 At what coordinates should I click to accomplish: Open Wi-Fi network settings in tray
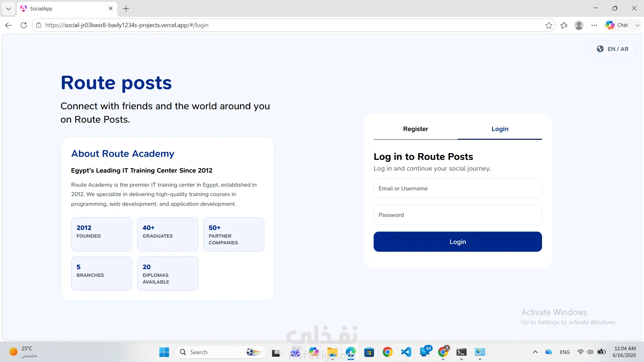tap(580, 352)
